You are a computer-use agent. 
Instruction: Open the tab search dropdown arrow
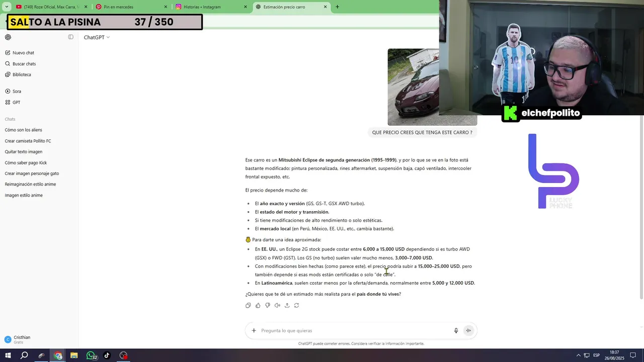click(7, 7)
